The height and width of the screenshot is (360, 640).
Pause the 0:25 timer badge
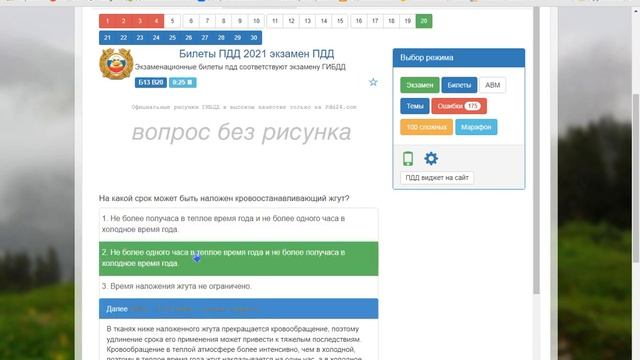point(182,82)
